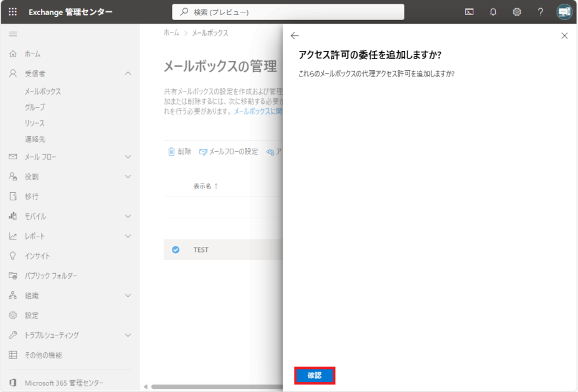Image resolution: width=578 pixels, height=392 pixels.
Task: Click the horizontal scrollbar left arrow
Action: pyautogui.click(x=146, y=386)
